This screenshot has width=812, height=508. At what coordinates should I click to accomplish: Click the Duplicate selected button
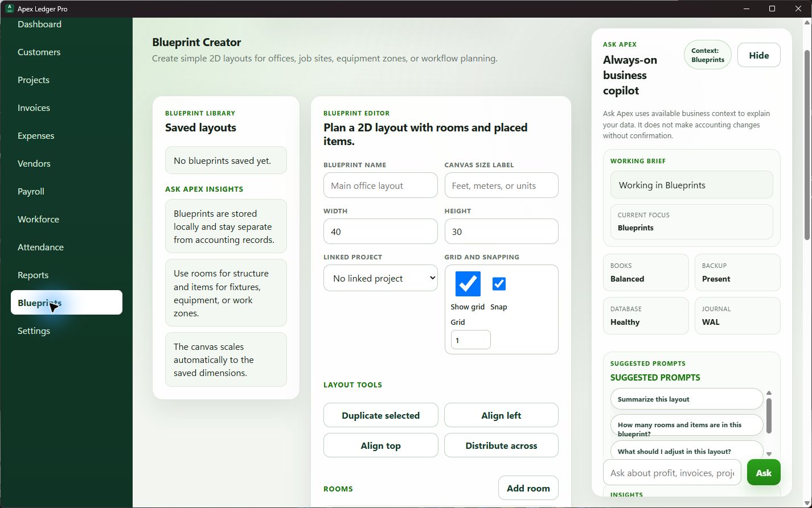(380, 415)
